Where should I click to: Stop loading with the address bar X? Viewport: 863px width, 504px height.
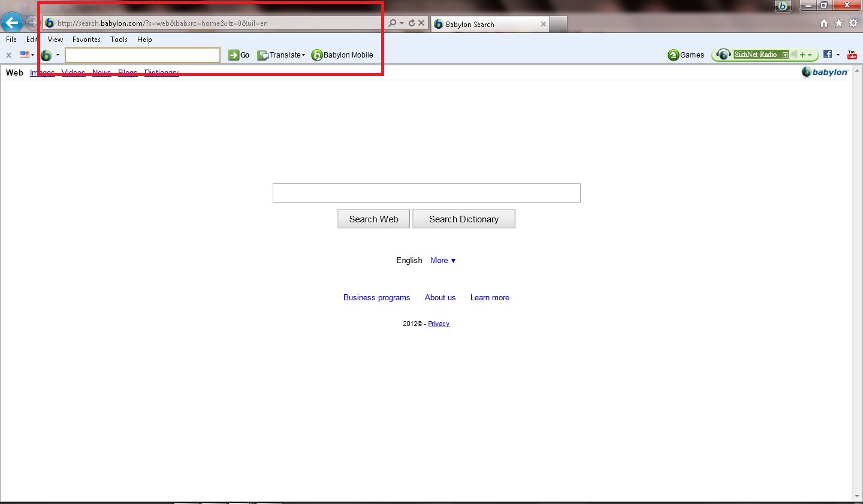point(421,23)
